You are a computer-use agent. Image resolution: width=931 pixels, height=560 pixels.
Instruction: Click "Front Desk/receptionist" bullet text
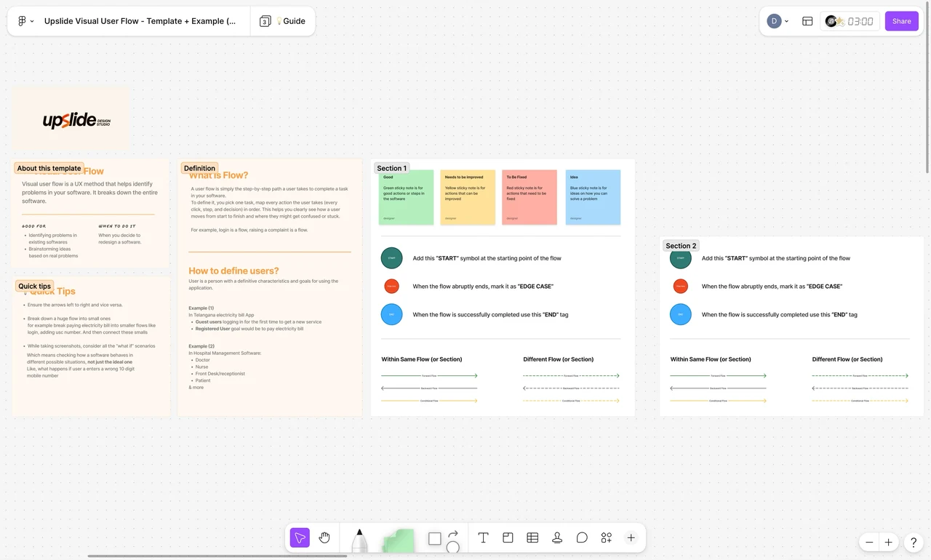tap(220, 374)
